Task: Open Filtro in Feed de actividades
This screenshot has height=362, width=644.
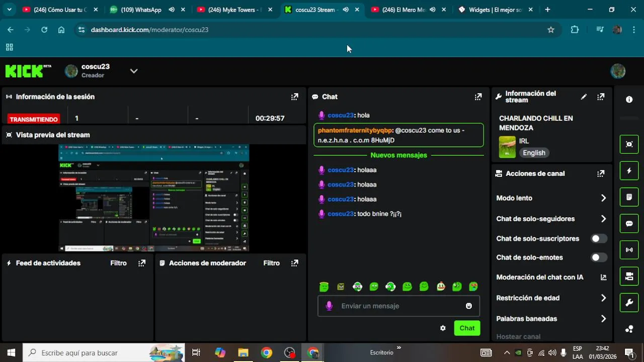Action: [x=119, y=263]
